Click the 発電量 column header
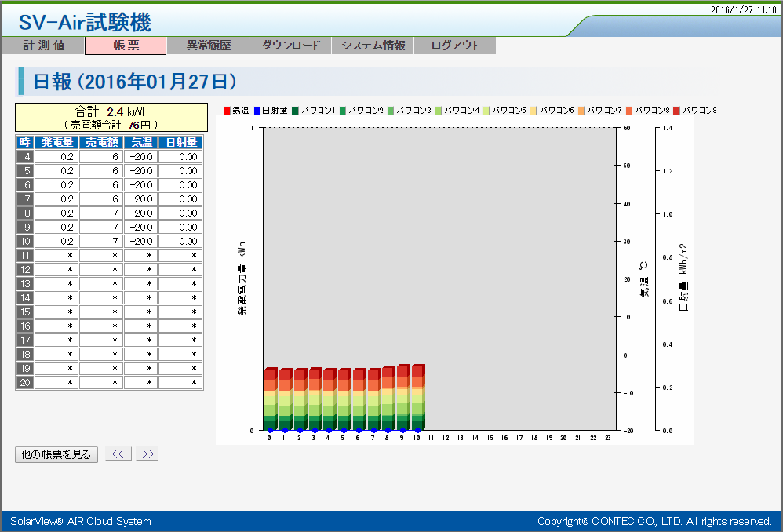This screenshot has height=532, width=783. (56, 142)
